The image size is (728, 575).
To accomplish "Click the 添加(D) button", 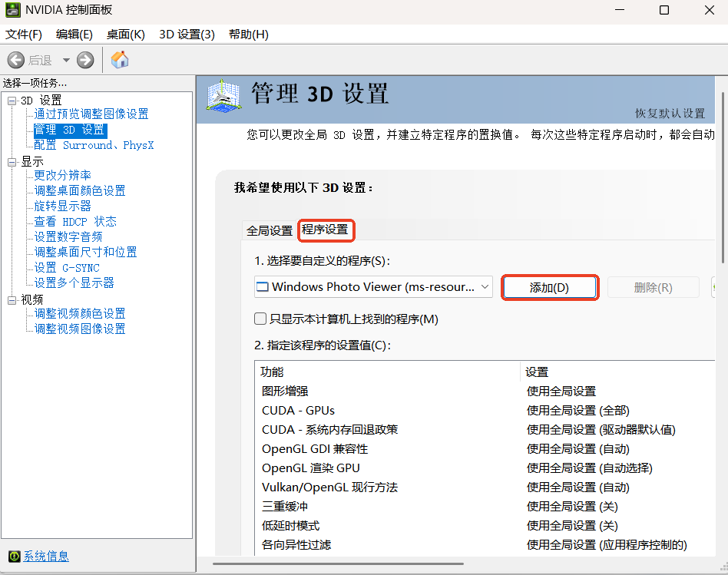I will (549, 287).
